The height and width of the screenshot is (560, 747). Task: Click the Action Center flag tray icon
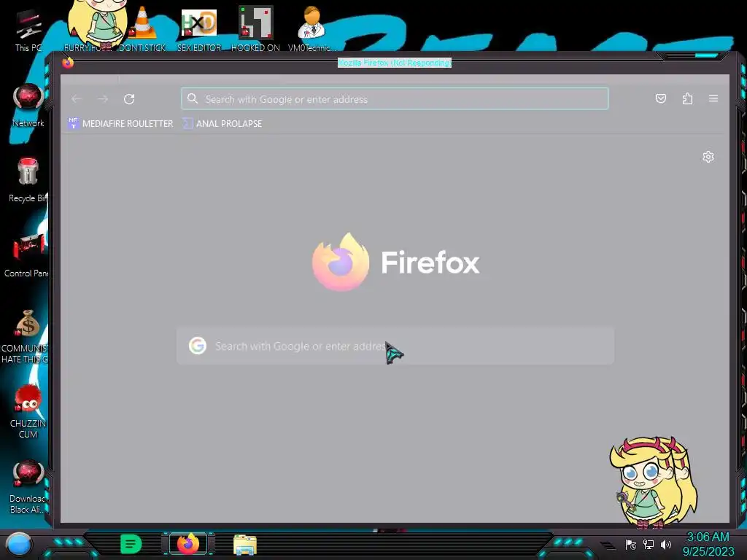coord(631,544)
